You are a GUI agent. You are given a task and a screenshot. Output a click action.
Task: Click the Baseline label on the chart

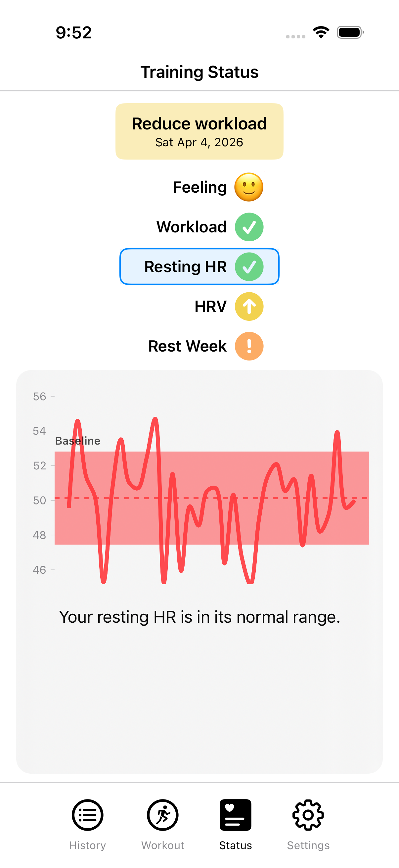point(78,441)
